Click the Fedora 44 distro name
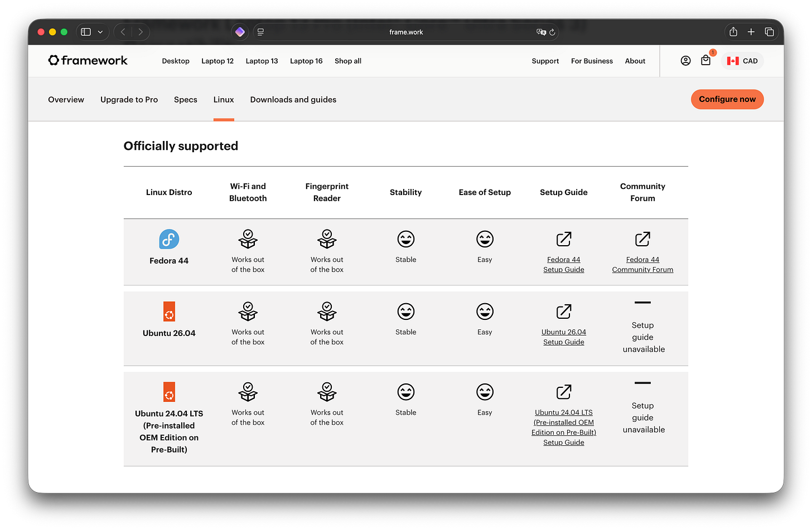Viewport: 812px width, 530px height. [x=169, y=260]
